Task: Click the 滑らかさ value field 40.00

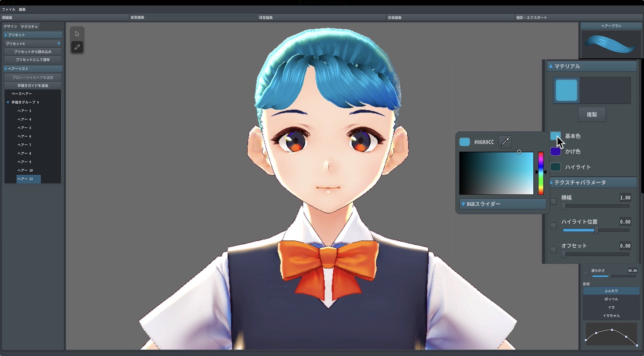Action: tap(632, 271)
